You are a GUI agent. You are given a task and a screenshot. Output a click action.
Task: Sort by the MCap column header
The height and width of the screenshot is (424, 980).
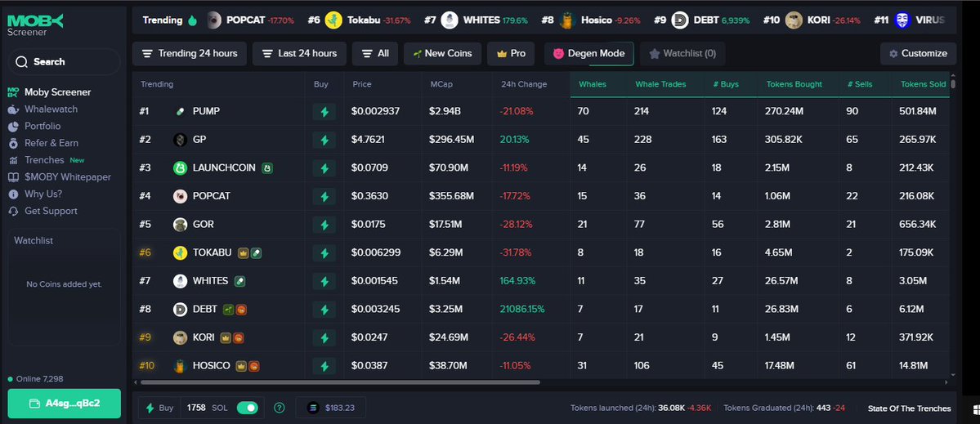[441, 84]
